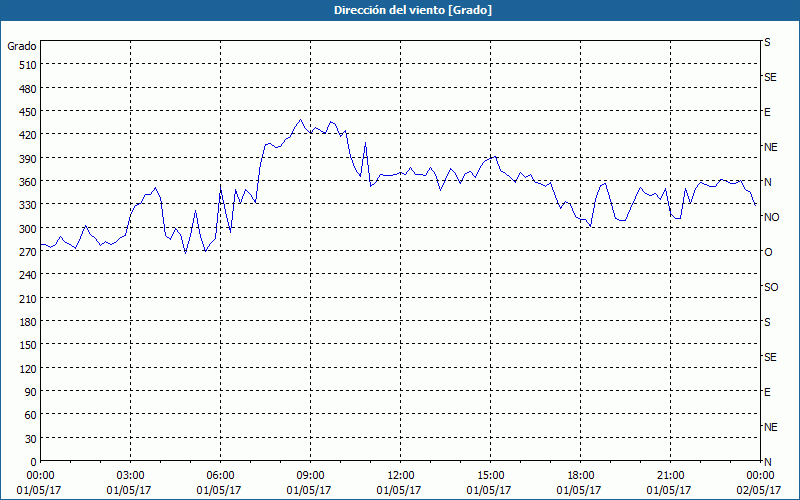Click the 00:00 label dated 01/05/17
The width and height of the screenshot is (800, 500).
40,476
